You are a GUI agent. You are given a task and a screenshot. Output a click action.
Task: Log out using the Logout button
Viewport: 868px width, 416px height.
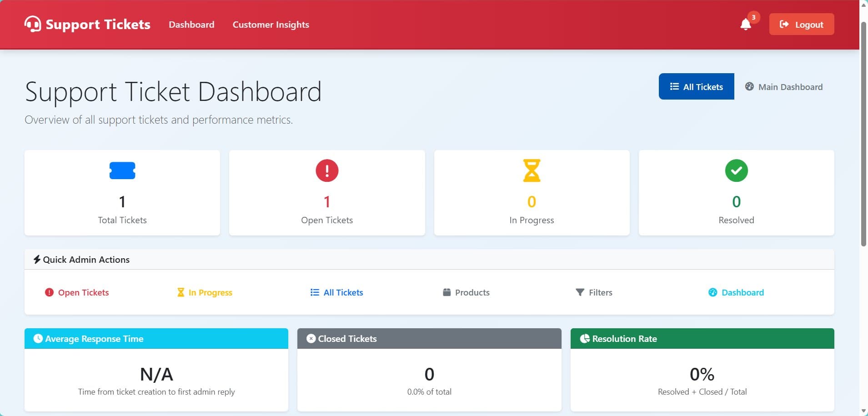point(801,24)
